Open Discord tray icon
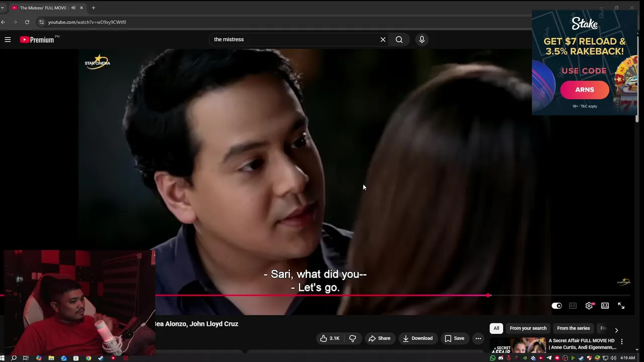This screenshot has width=644, height=362. [501, 358]
